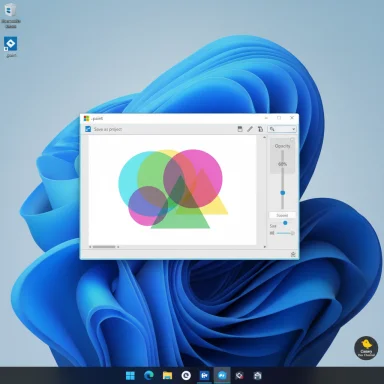384x384 pixels.
Task: Maximize the paint window
Action: 279,118
